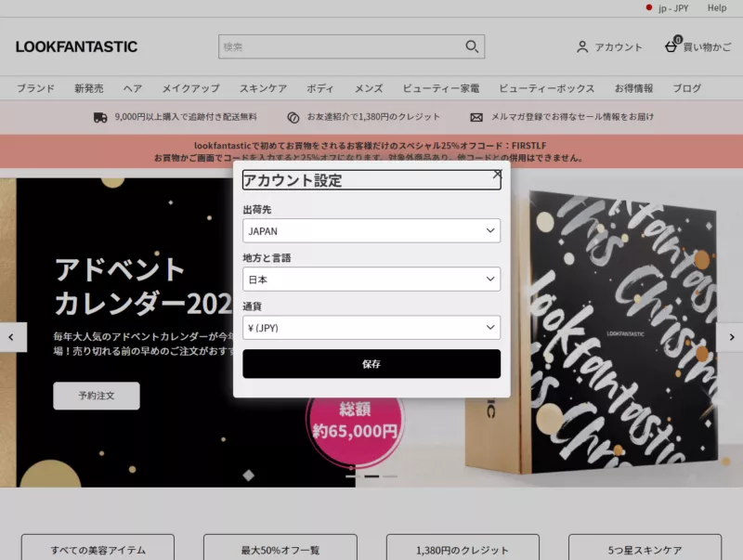Open the メイクアップ navigation menu
The height and width of the screenshot is (560, 743).
click(x=189, y=88)
